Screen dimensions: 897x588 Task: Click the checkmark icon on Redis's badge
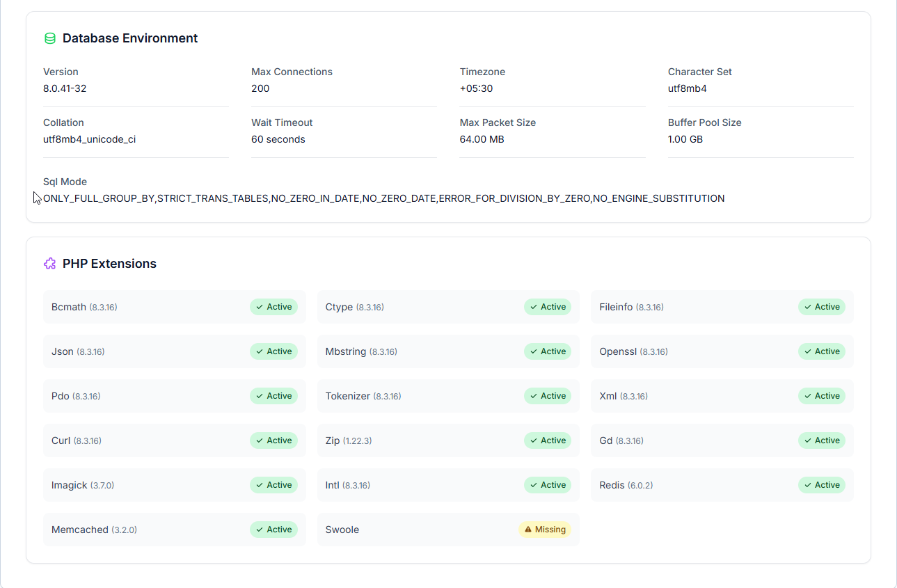[807, 485]
